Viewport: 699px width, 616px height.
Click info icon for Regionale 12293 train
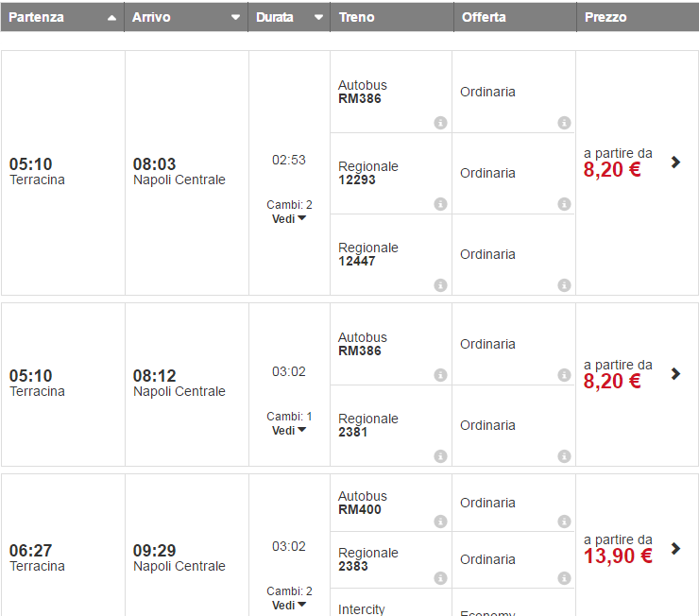(x=440, y=204)
